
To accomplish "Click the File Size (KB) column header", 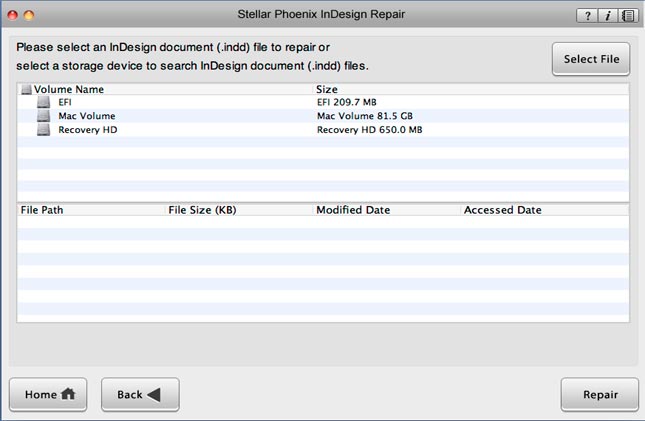I will pos(202,210).
